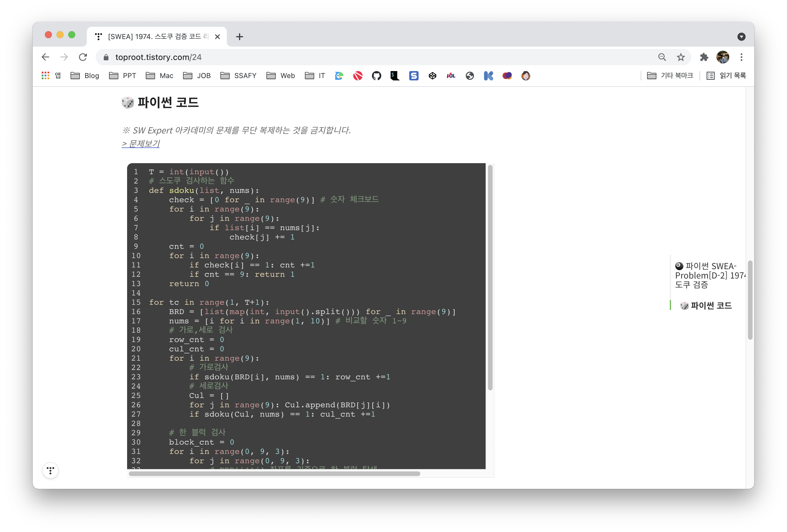Close the SWEA 1974 tab
The width and height of the screenshot is (787, 532).
pos(217,37)
